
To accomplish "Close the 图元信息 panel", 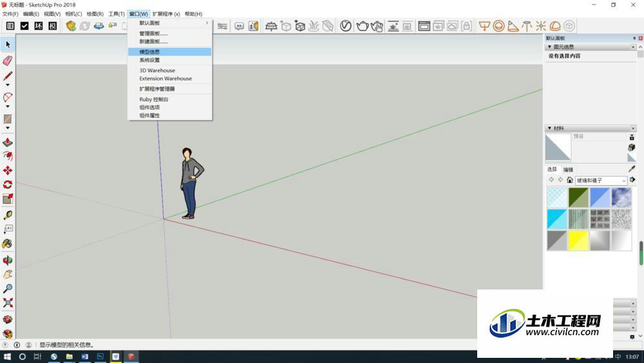I will (633, 47).
